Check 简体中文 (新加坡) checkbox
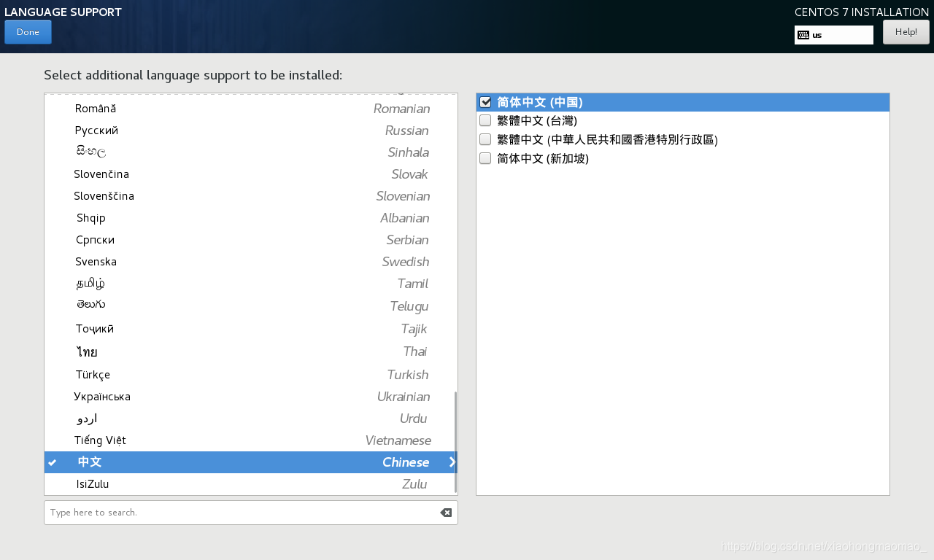Viewport: 934px width, 560px height. 485,158
